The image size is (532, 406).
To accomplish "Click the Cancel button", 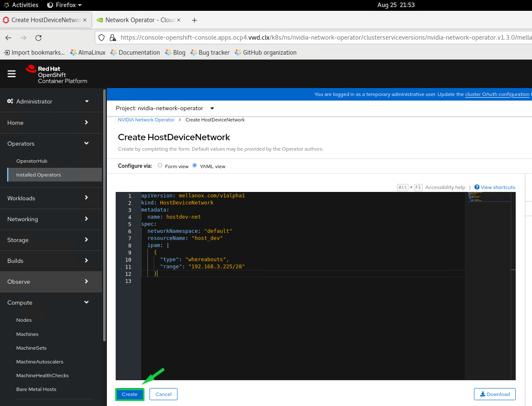I will [x=163, y=394].
